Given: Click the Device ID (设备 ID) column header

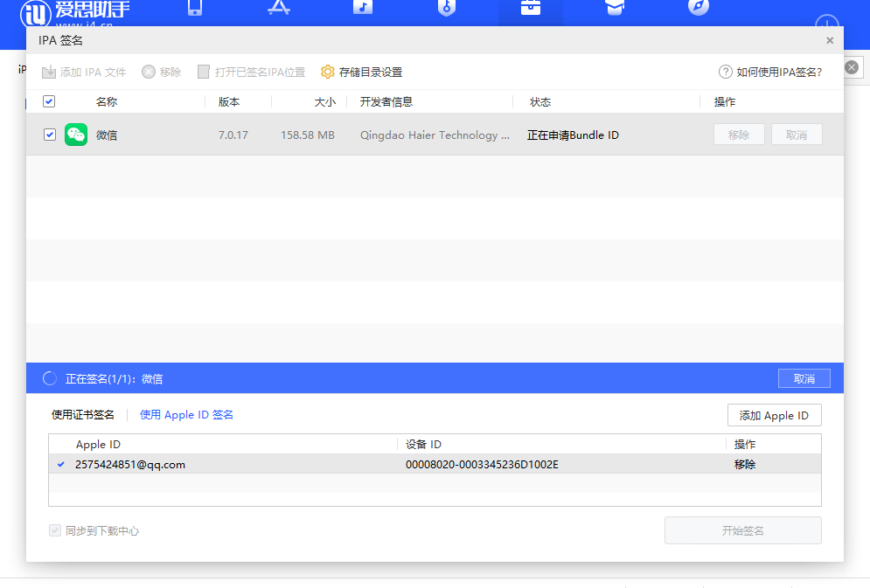Looking at the screenshot, I should click(x=423, y=445).
